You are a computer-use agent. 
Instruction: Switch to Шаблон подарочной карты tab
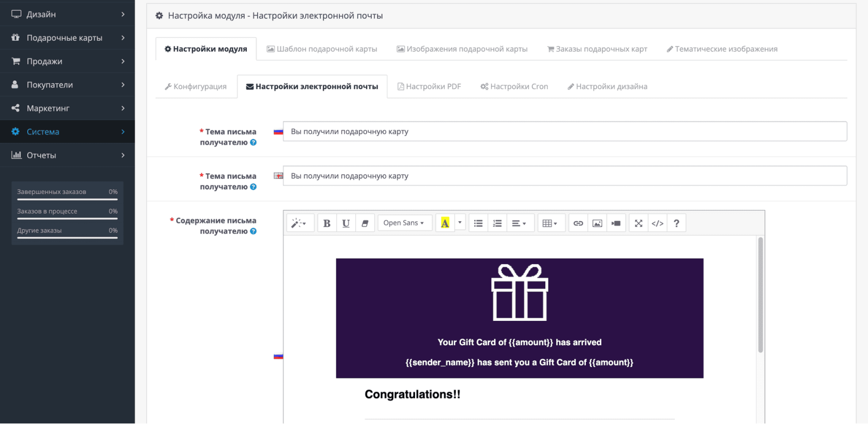(x=322, y=49)
